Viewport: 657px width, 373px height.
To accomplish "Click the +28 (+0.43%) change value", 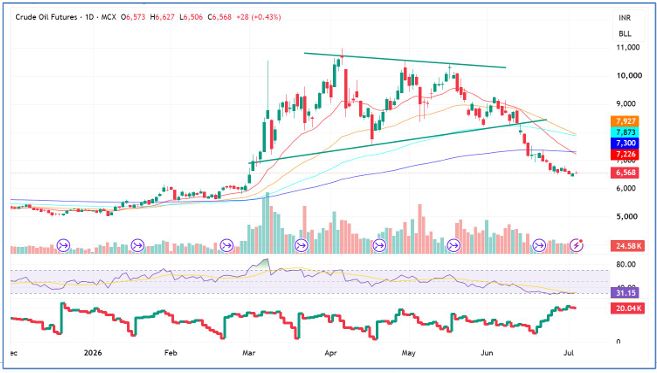I will pyautogui.click(x=259, y=17).
